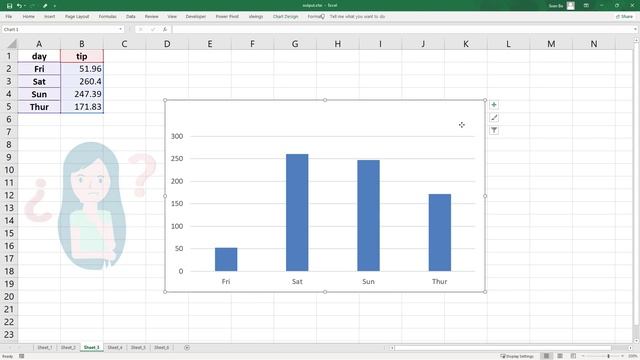Click the Name Box showing Chart 1
Image resolution: width=640 pixels, height=360 pixels.
pos(60,29)
